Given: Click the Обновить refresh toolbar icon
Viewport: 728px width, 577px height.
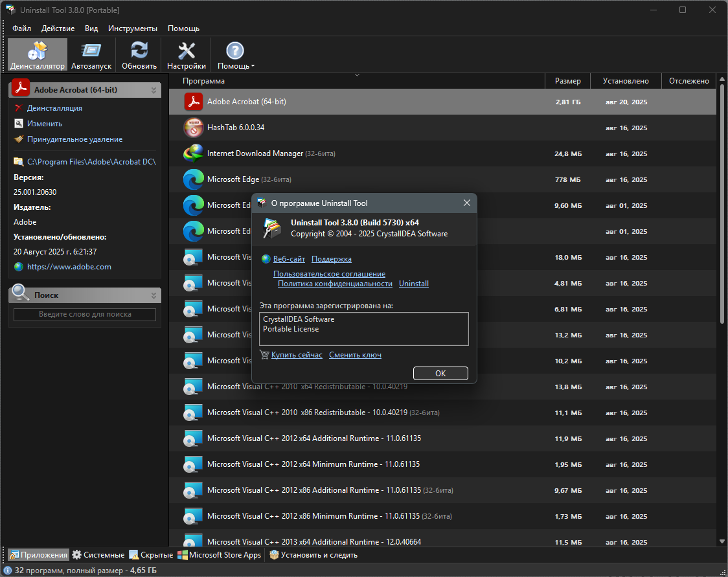Looking at the screenshot, I should tap(139, 54).
